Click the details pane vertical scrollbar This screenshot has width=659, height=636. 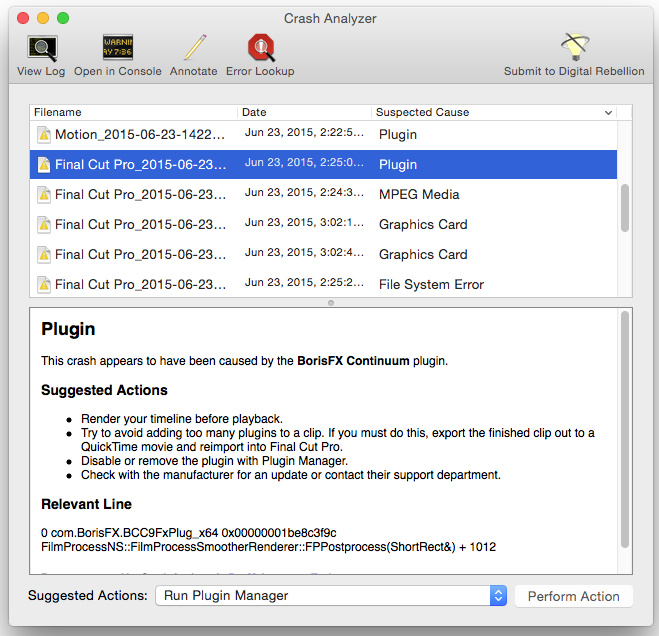click(625, 429)
